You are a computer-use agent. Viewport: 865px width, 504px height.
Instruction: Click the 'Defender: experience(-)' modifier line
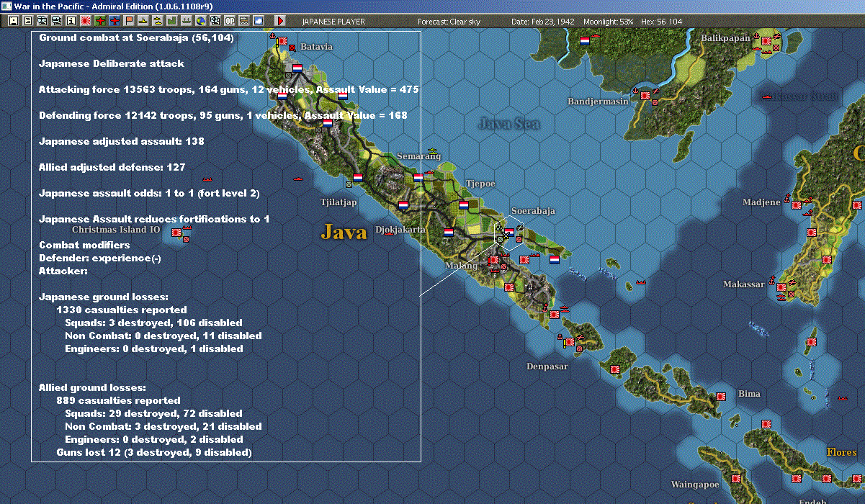pos(99,258)
